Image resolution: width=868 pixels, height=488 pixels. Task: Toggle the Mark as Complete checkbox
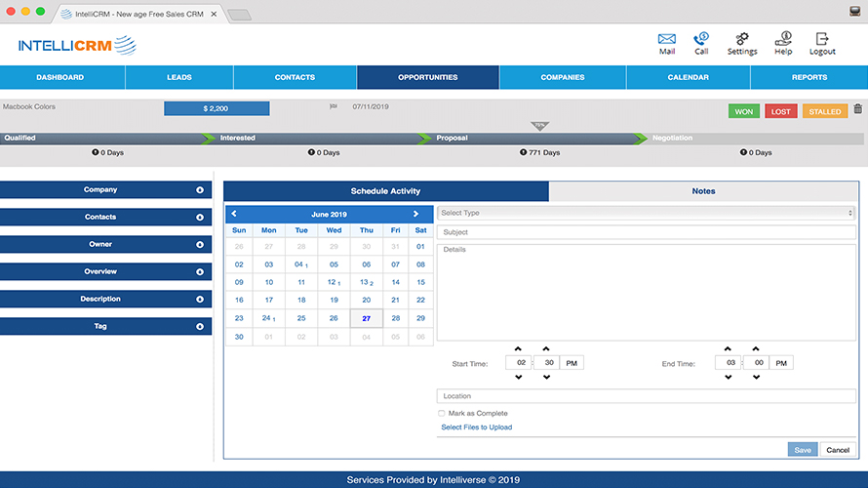tap(441, 413)
